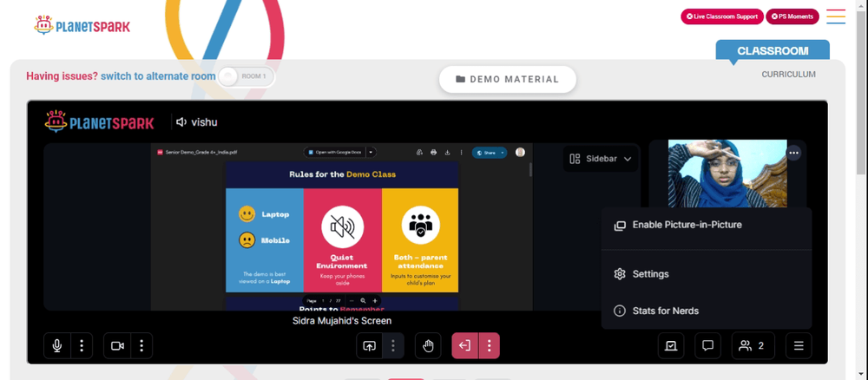Click the three-dot menu on the video tile
Viewport: 868px width, 380px height.
[794, 153]
